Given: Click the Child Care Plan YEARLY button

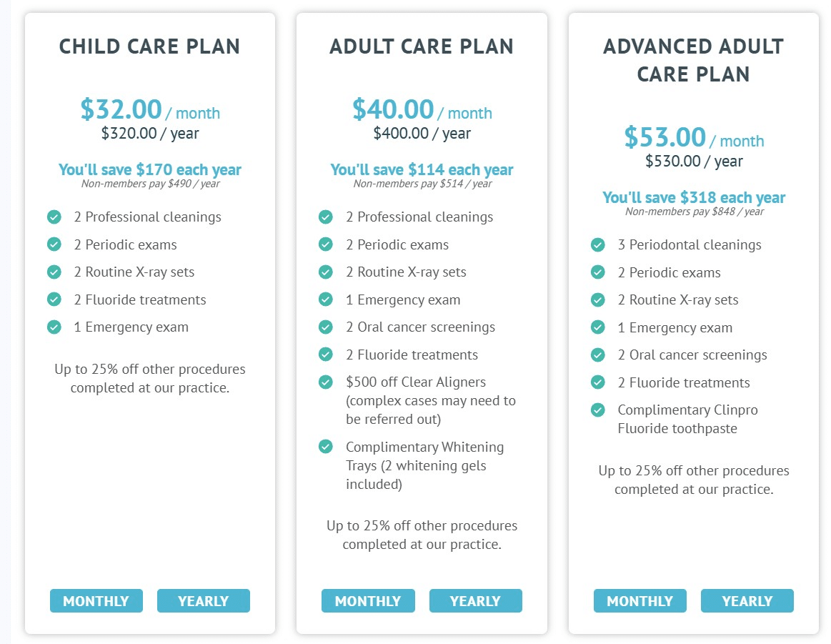Looking at the screenshot, I should pyautogui.click(x=204, y=601).
